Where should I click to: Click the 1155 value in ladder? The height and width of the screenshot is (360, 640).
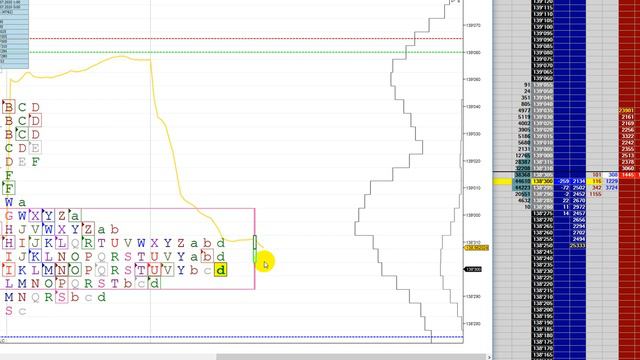[596, 194]
